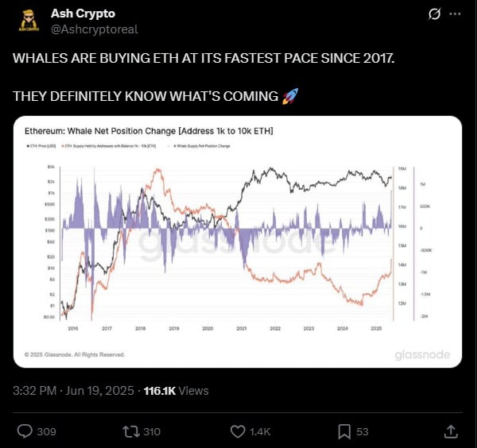
Task: View the 116.1K Views analytics
Action: 175,391
